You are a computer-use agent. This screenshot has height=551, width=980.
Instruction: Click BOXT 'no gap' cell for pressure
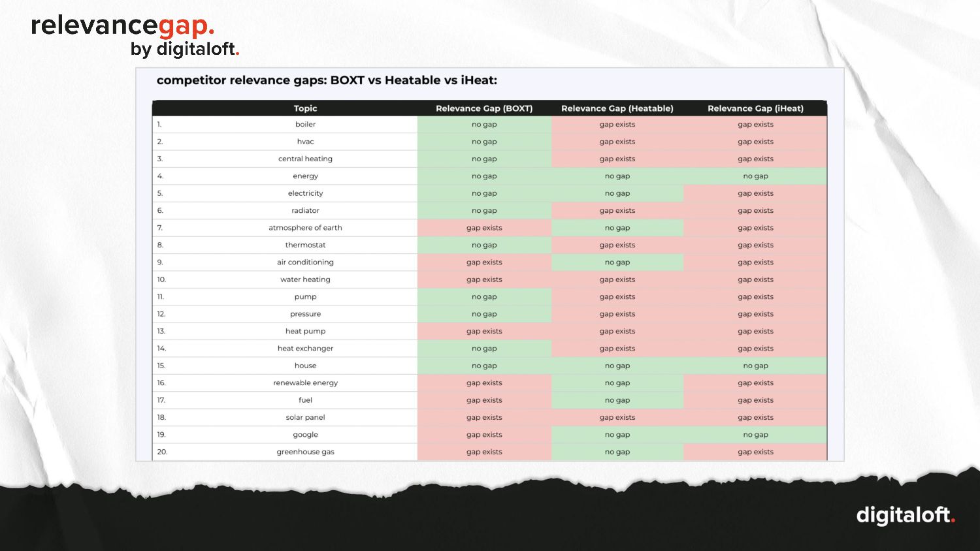[484, 314]
